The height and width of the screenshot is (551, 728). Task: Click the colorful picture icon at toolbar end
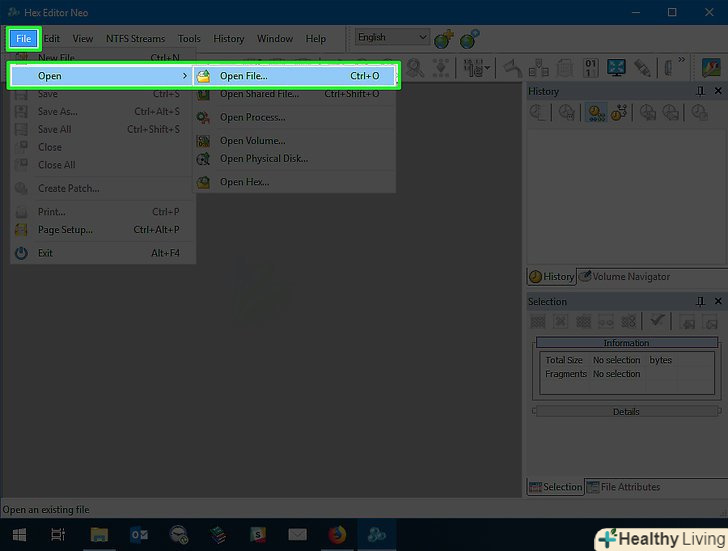pos(711,68)
